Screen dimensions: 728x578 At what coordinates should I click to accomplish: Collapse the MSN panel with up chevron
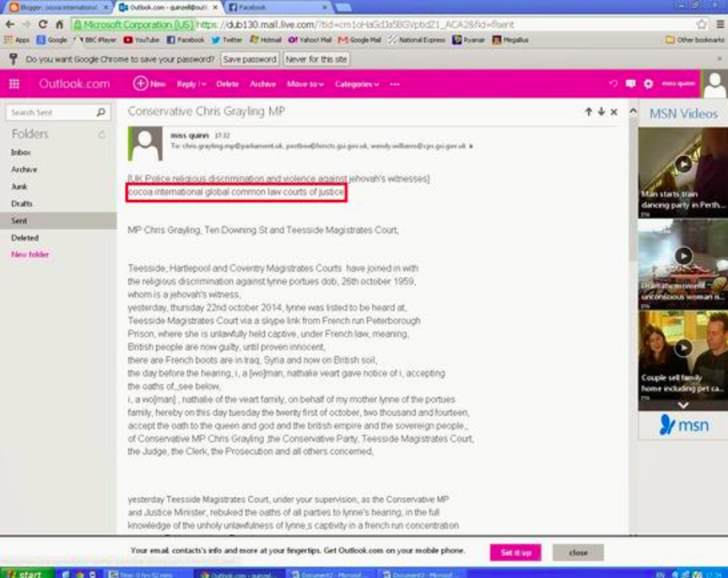coord(633,111)
